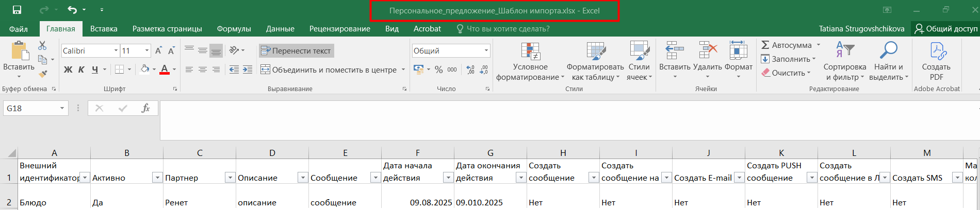Apply red font color with the A icon
The height and width of the screenshot is (210, 980).
[165, 69]
